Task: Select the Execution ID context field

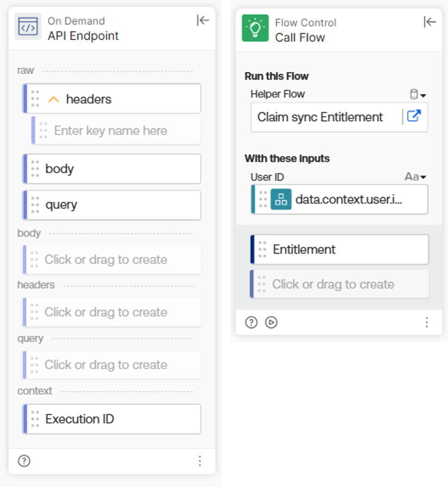Action: click(112, 419)
